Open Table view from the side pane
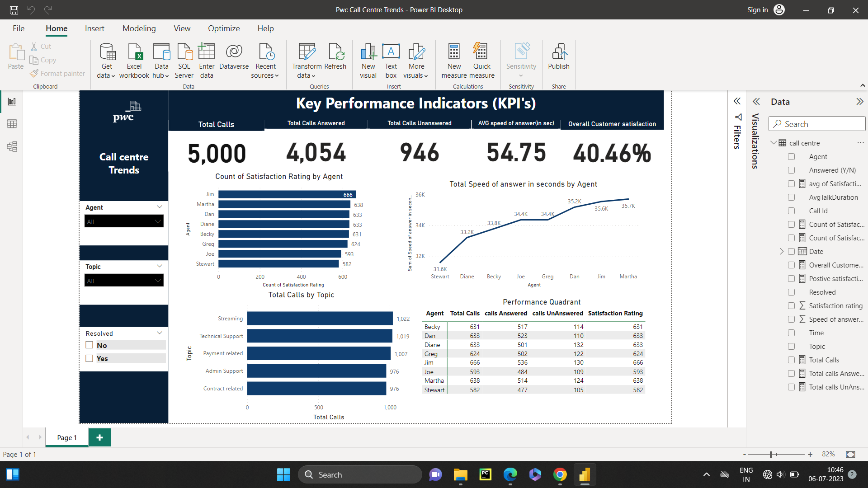 (x=12, y=123)
